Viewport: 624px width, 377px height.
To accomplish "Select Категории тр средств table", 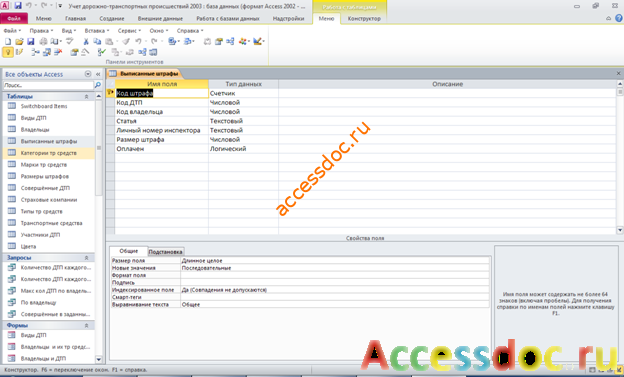I will pos(49,153).
